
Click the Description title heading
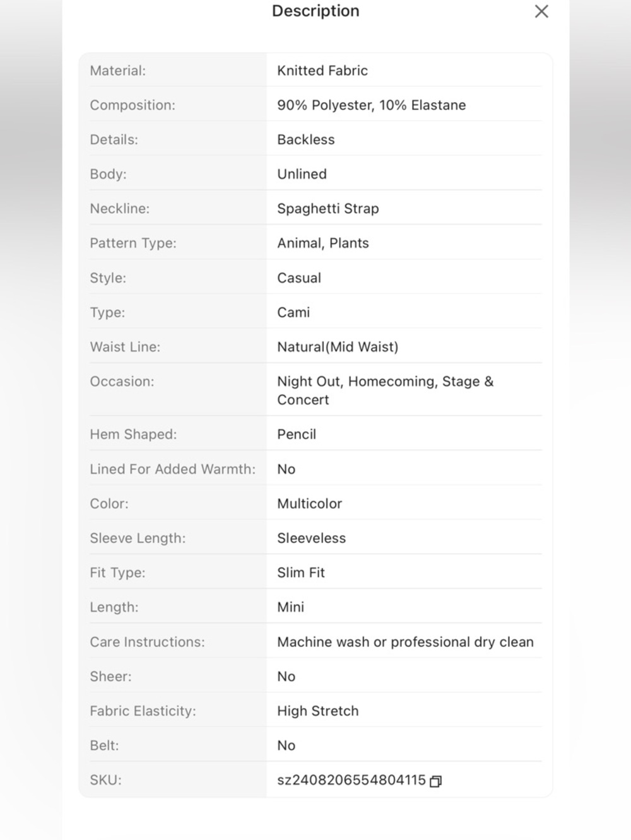[315, 11]
